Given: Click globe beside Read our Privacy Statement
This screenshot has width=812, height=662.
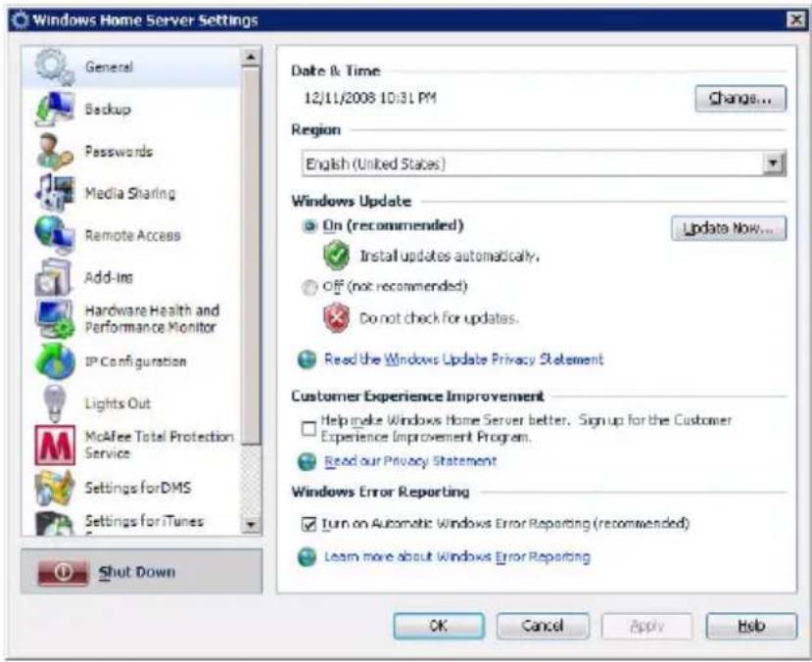Looking at the screenshot, I should [307, 461].
